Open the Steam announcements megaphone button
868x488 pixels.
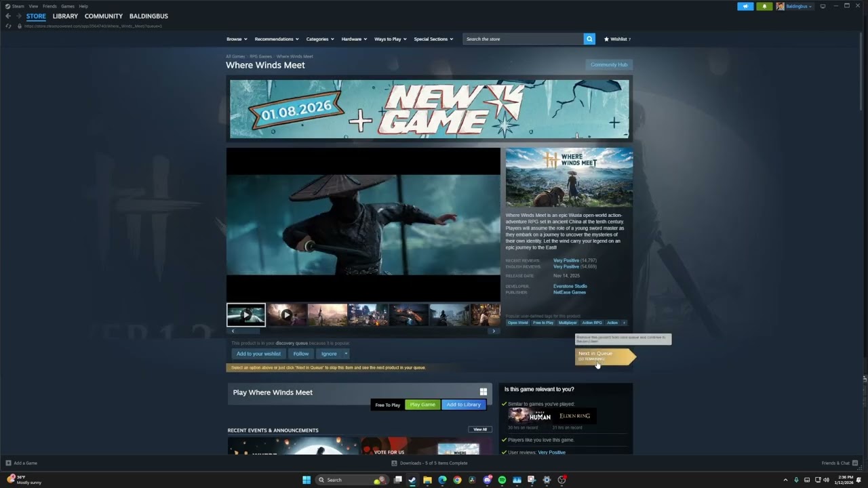click(745, 6)
